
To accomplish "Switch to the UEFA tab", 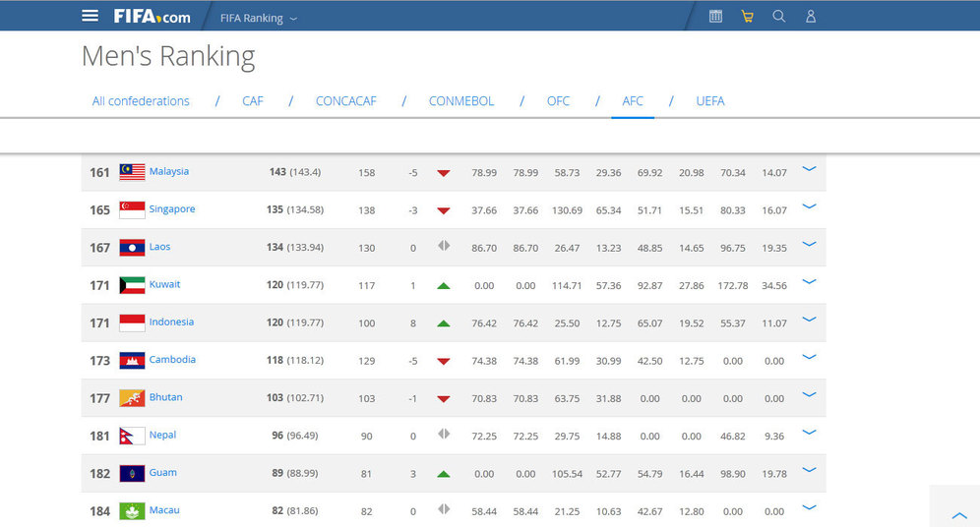I will 709,101.
